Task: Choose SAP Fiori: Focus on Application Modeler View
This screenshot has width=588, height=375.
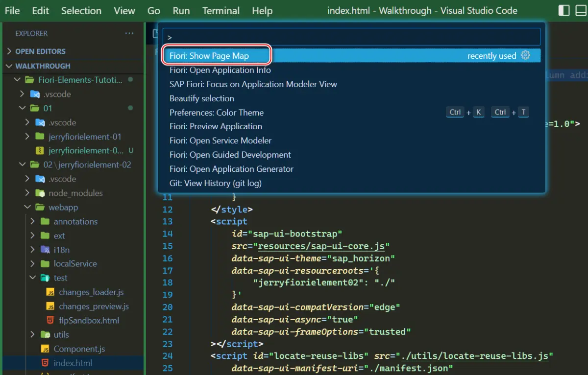Action: pyautogui.click(x=351, y=84)
